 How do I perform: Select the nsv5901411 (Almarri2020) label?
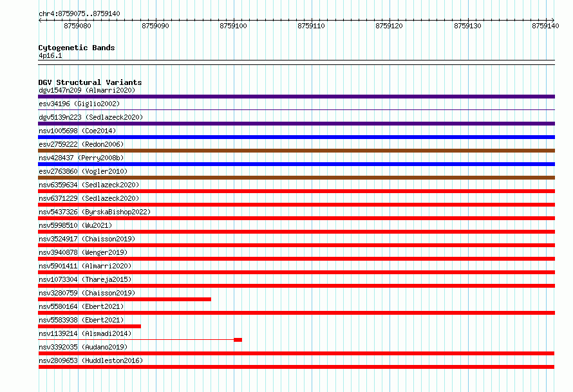[x=85, y=266]
